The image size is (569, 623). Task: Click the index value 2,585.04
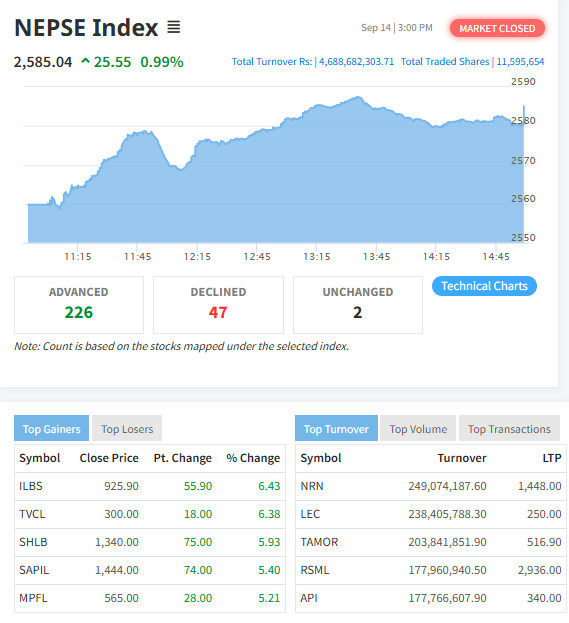click(43, 62)
